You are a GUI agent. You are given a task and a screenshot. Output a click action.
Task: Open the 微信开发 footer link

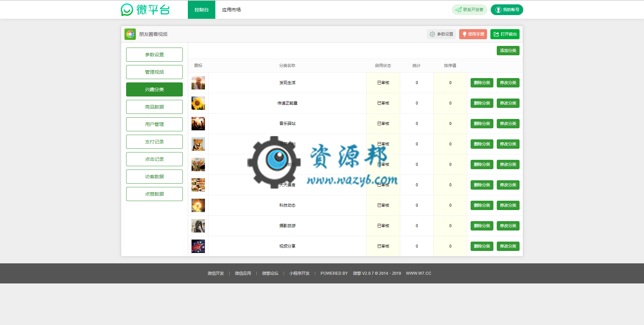click(x=216, y=273)
